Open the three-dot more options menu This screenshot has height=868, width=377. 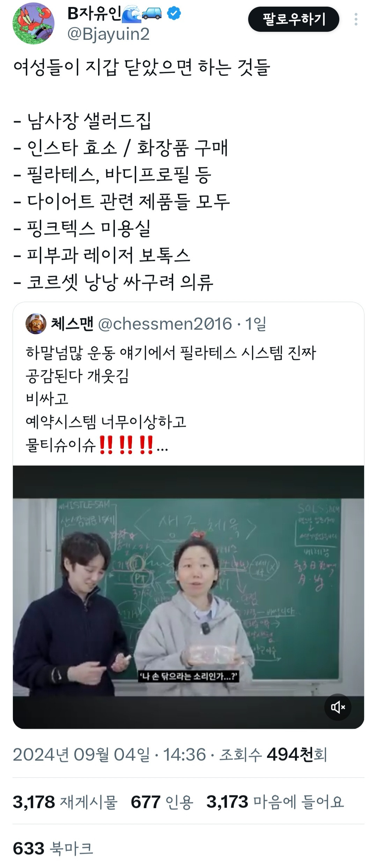356,19
